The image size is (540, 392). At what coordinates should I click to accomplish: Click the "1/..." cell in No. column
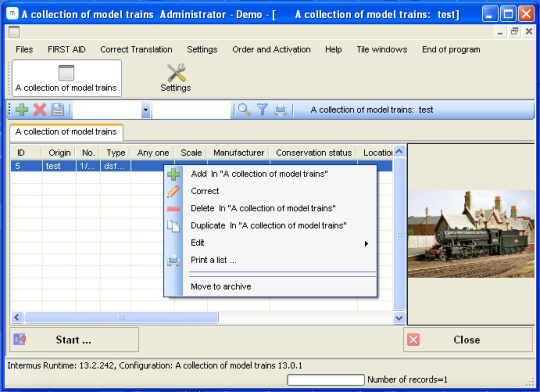(88, 166)
